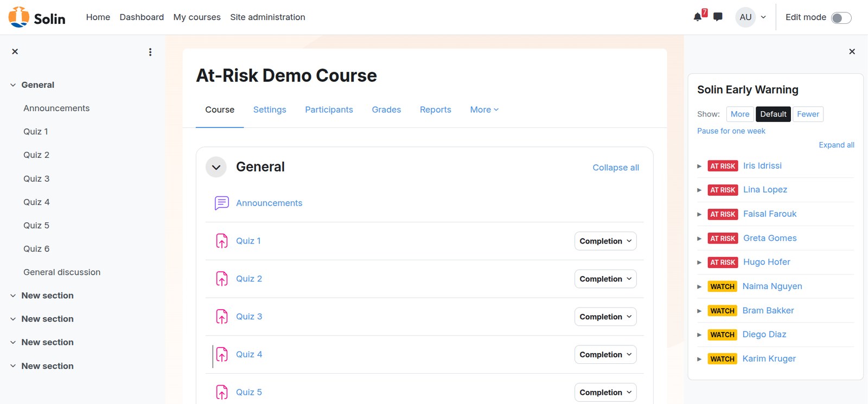Close the course index drawer
The width and height of the screenshot is (868, 404).
15,52
